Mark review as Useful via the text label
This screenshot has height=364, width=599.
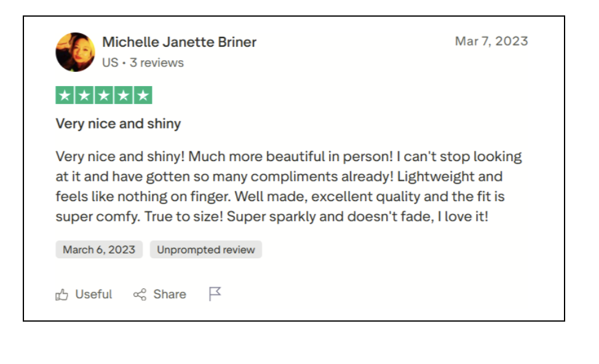pos(93,295)
